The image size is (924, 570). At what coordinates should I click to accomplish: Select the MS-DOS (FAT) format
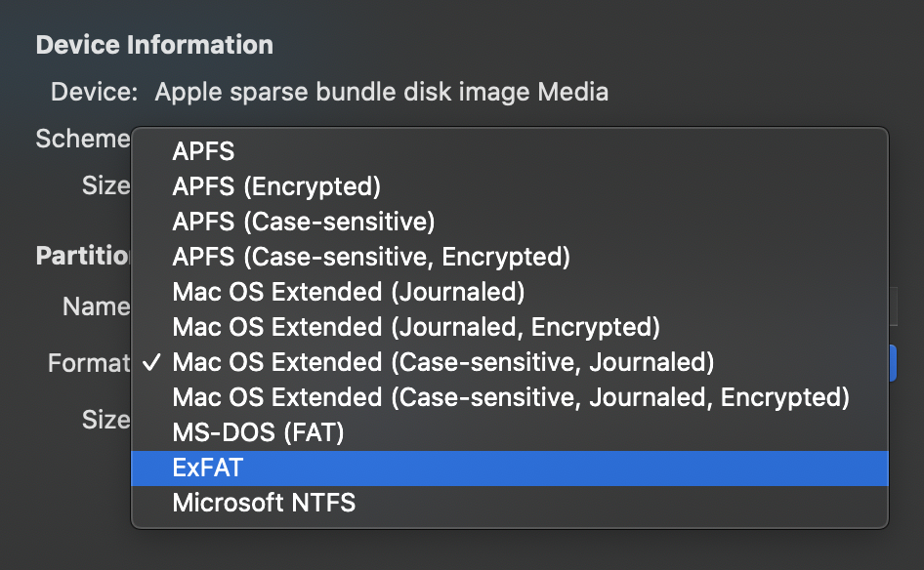coord(258,432)
